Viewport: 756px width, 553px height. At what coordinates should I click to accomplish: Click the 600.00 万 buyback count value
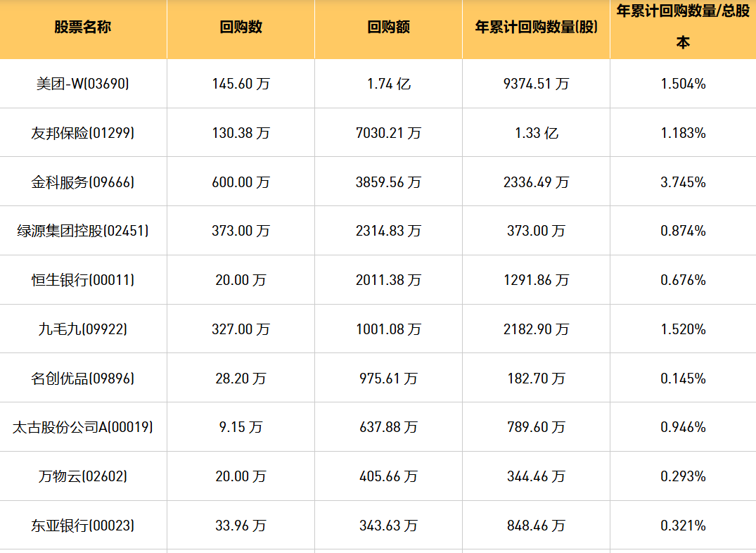[241, 182]
